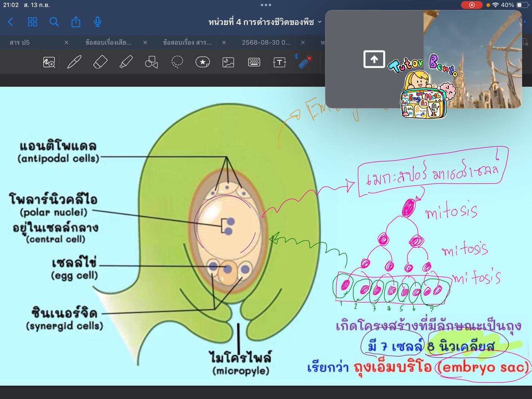Go back with the back arrow

[10, 22]
